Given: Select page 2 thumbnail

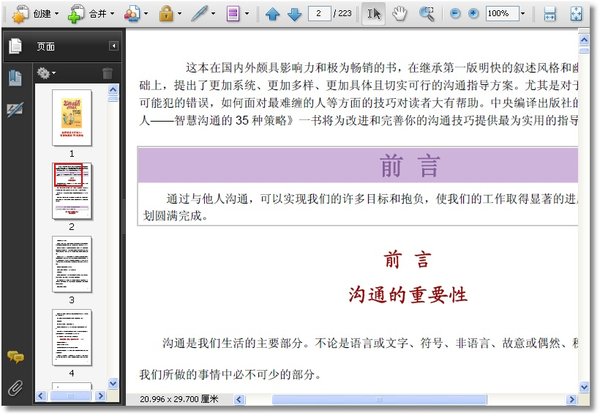Looking at the screenshot, I should pos(72,191).
